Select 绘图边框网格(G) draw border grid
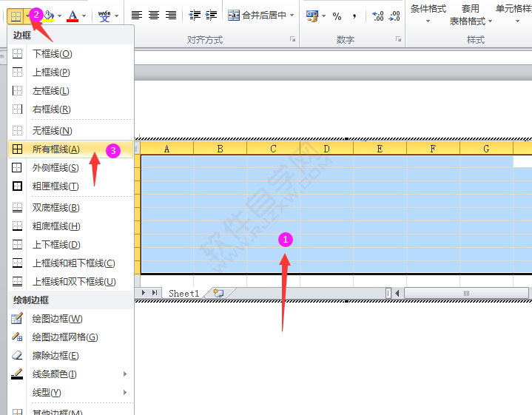The image size is (532, 415). (70, 337)
